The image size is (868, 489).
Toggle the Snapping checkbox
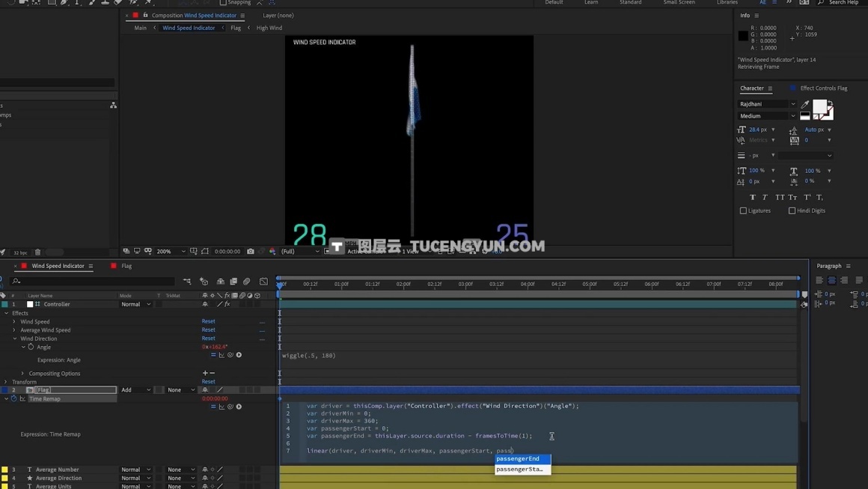coord(223,2)
